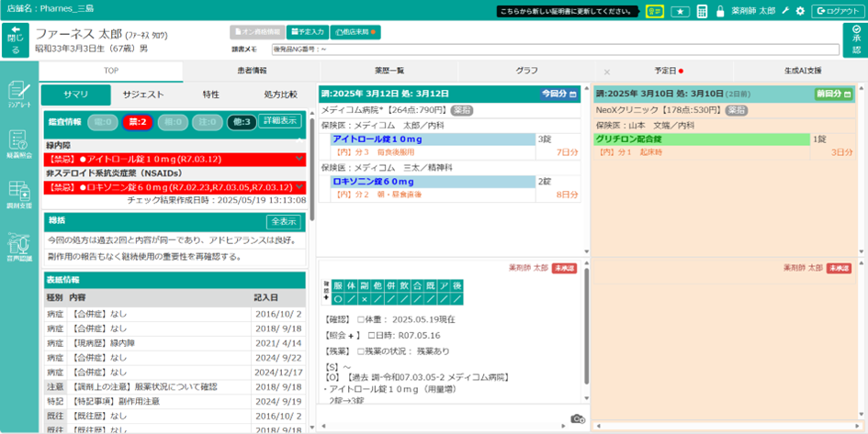Click the 詳細表示 button
Image resolution: width=868 pixels, height=434 pixels.
279,121
